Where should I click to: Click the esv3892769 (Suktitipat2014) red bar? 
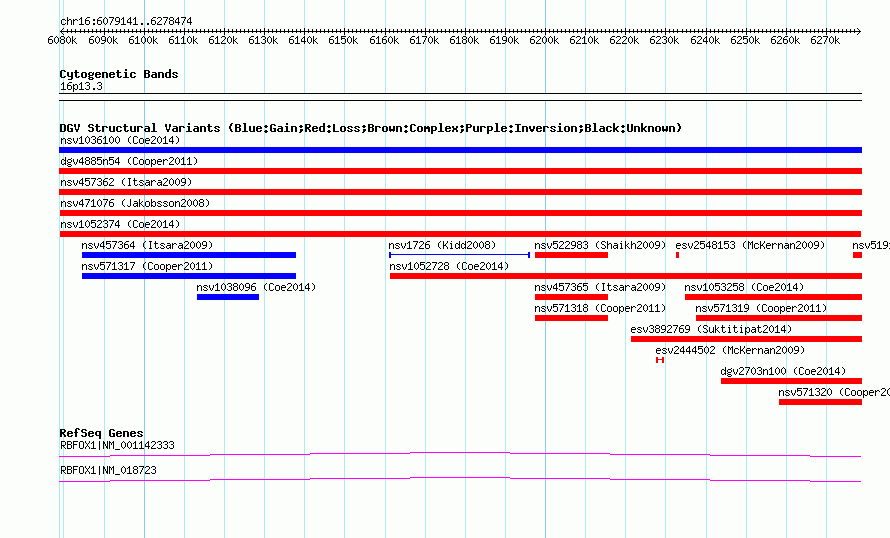(746, 339)
